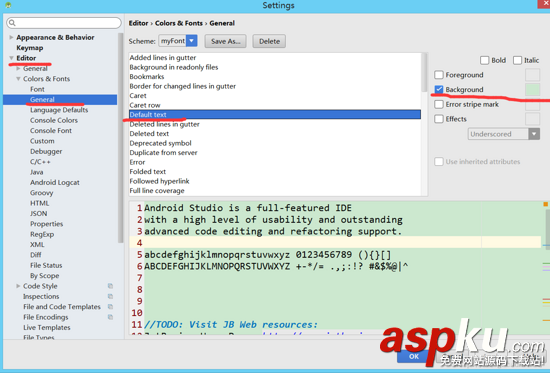Select XML in settings tree
Image resolution: width=550 pixels, height=373 pixels.
tap(37, 245)
